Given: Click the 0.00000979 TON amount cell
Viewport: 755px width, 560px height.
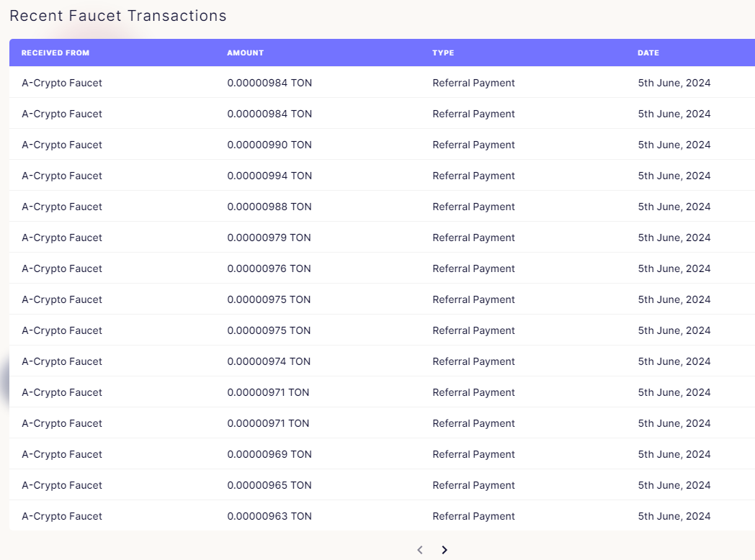Looking at the screenshot, I should click(269, 238).
